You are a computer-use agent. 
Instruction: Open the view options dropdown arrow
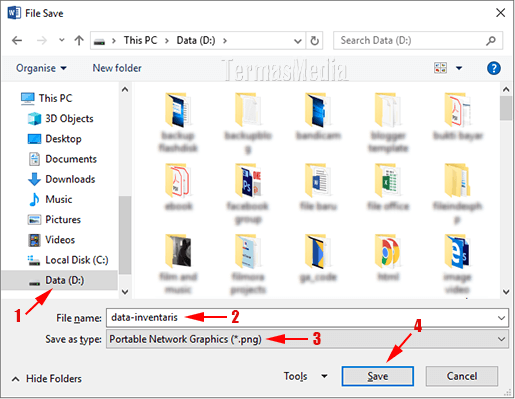[x=459, y=68]
